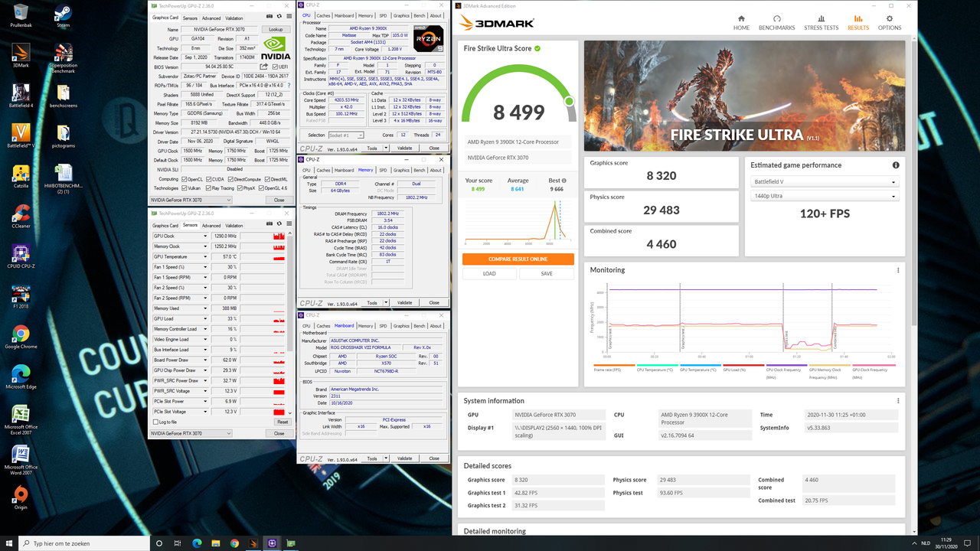Screen dimensions: 980x551
Task: Toggle DirectCompute checkbox in GPU-Z
Action: [230, 179]
